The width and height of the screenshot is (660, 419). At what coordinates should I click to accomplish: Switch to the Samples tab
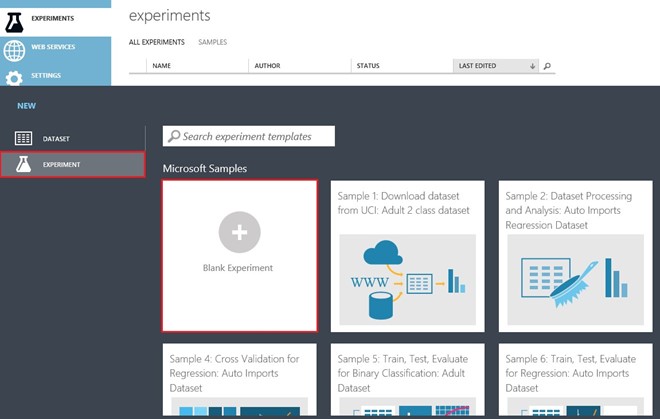pos(213,42)
